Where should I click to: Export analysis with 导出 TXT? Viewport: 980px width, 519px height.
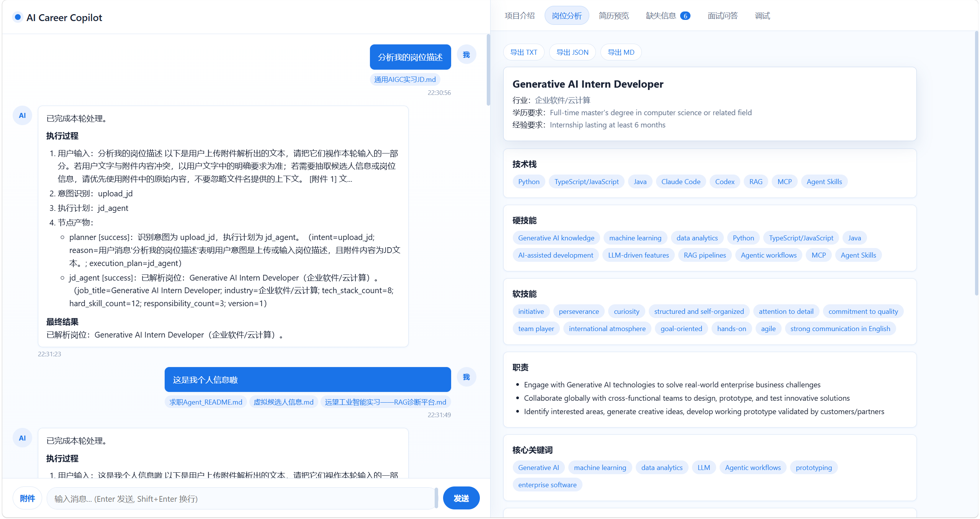pos(524,52)
